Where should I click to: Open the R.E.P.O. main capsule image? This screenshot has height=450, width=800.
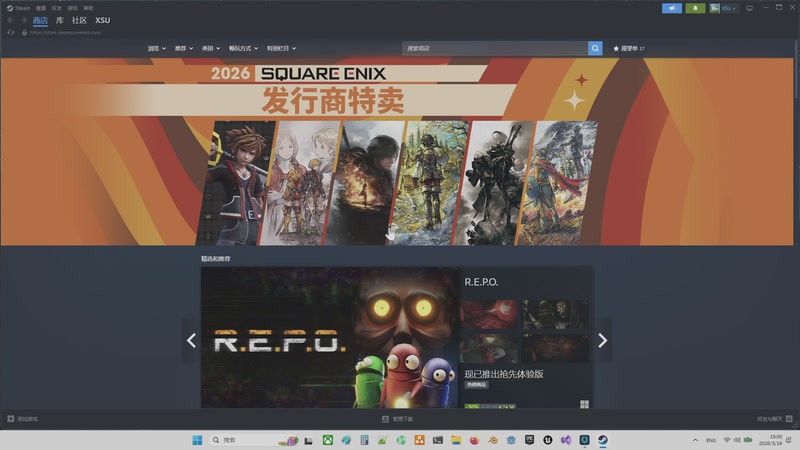(330, 338)
